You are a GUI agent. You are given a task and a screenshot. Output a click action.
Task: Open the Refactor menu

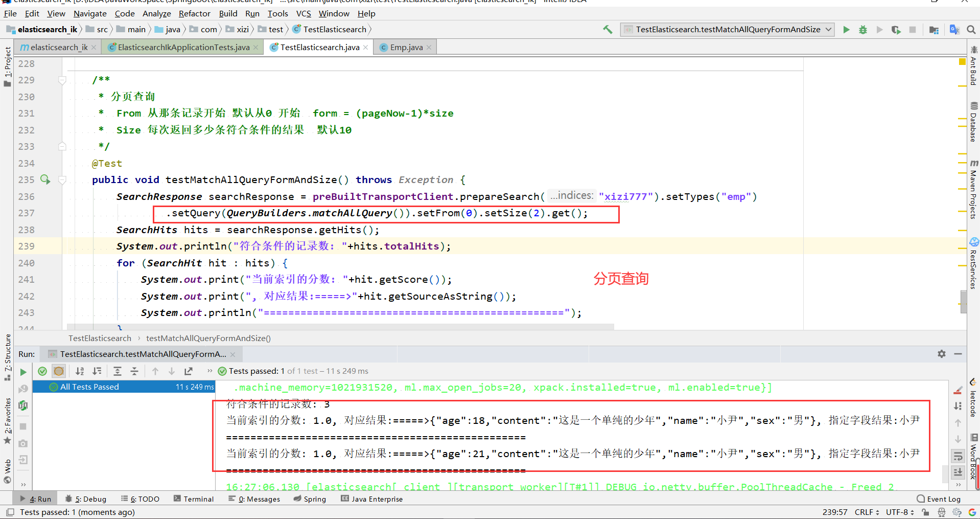click(x=194, y=13)
